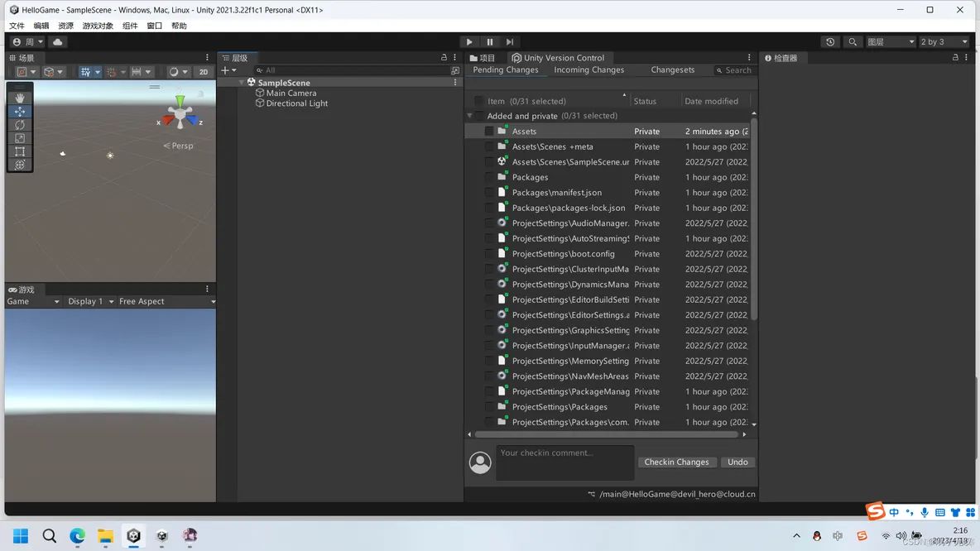Open SampleScene options kebab menu
Image resolution: width=980 pixels, height=551 pixels.
point(455,83)
